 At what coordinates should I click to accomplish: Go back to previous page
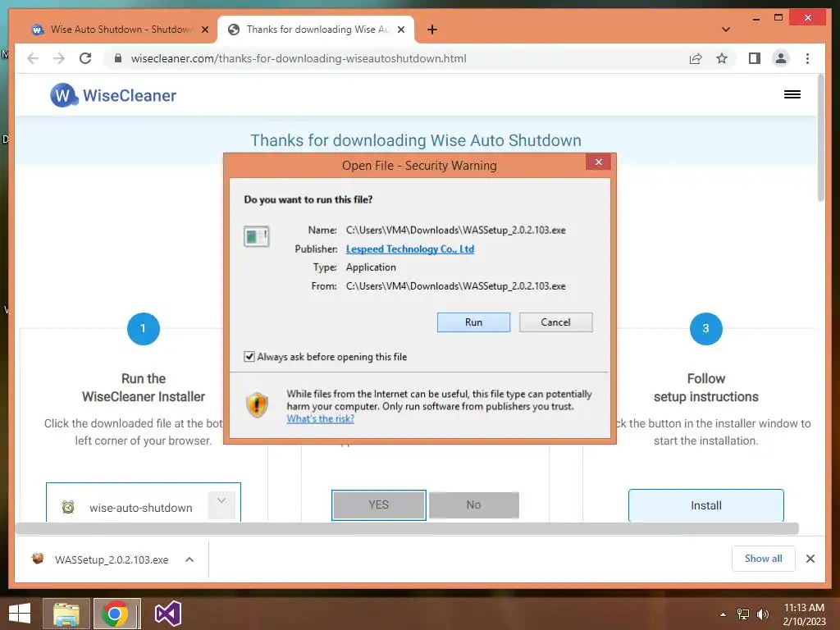pyautogui.click(x=33, y=58)
